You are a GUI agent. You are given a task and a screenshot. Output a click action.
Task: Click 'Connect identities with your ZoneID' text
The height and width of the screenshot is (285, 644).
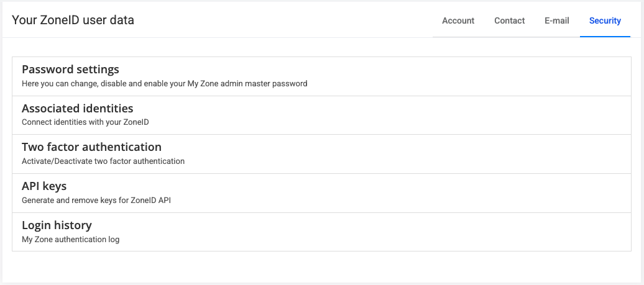coord(85,122)
